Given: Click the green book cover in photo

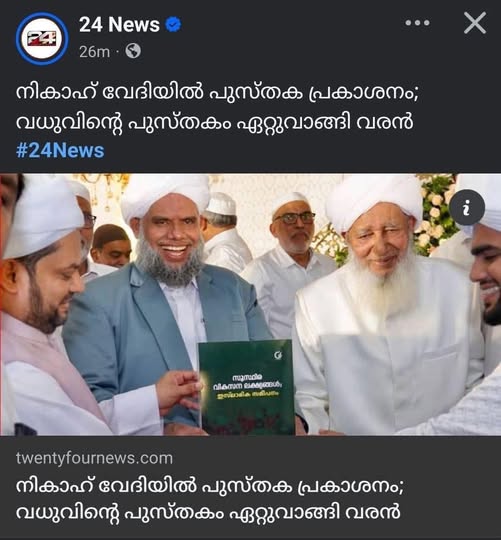Looking at the screenshot, I should [x=246, y=387].
